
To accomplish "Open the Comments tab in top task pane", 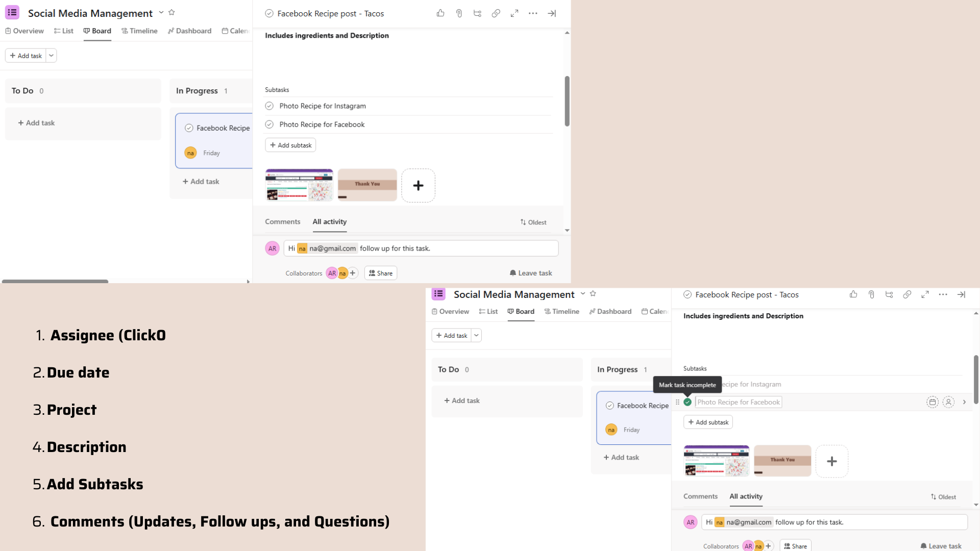I will pyautogui.click(x=282, y=222).
